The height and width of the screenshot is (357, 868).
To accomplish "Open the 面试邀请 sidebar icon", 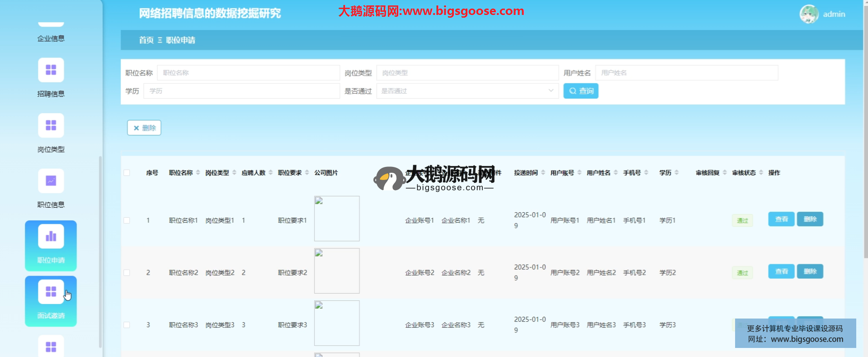I will pos(51,292).
